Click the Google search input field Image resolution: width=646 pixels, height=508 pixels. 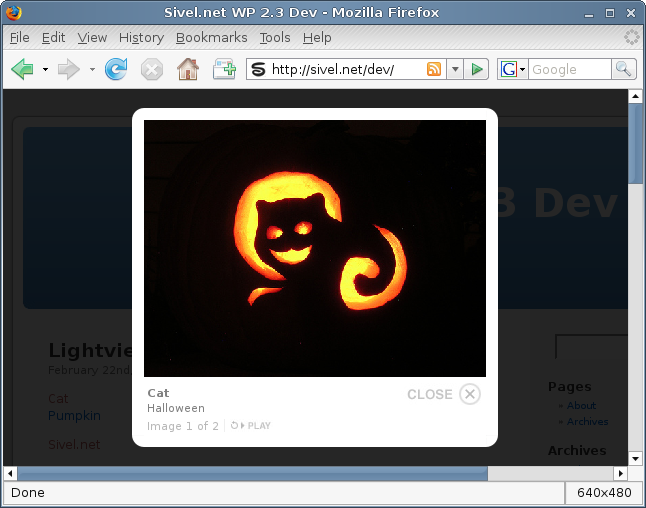point(568,69)
